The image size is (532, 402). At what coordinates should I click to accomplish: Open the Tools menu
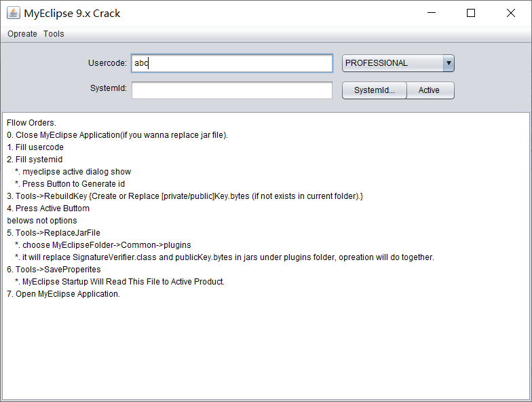(x=54, y=34)
